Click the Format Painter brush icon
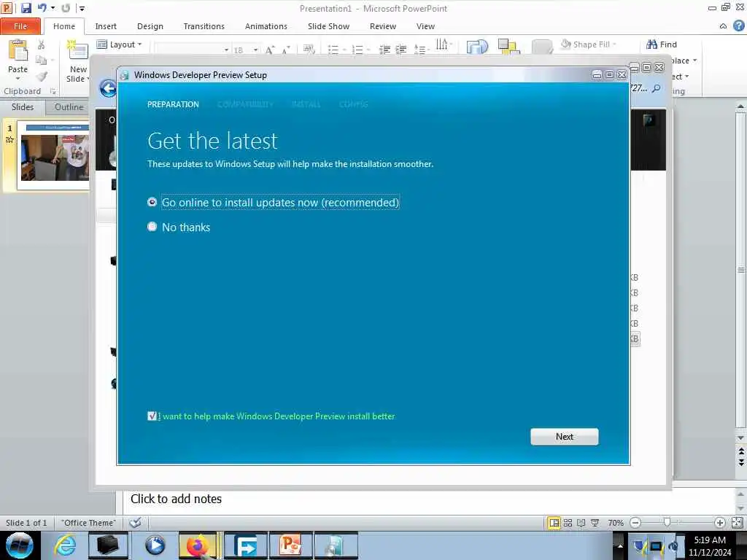 tap(42, 76)
